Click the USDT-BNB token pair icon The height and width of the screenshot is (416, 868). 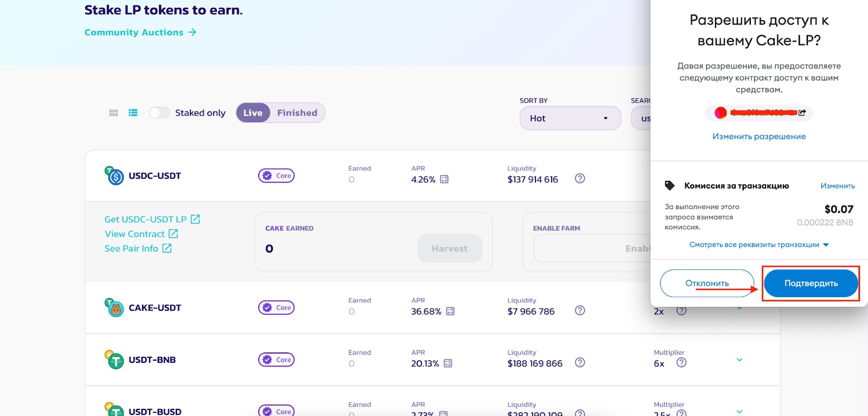pos(114,360)
